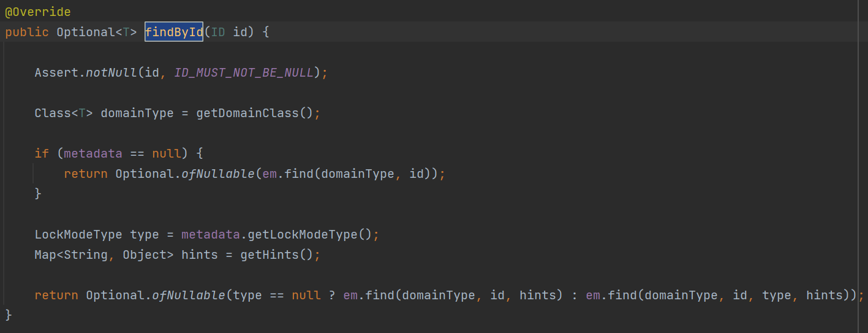The width and height of the screenshot is (868, 333).
Task: Click String generic argument of Map
Action: pos(86,255)
